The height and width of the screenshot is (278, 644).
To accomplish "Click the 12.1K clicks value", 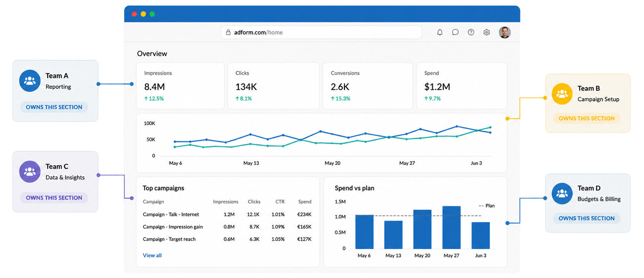I will pyautogui.click(x=253, y=214).
